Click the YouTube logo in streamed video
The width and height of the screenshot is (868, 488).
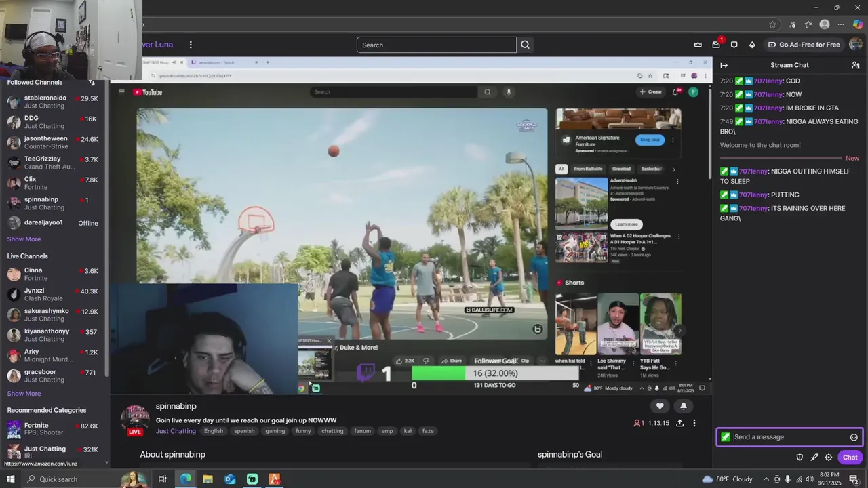tap(148, 92)
